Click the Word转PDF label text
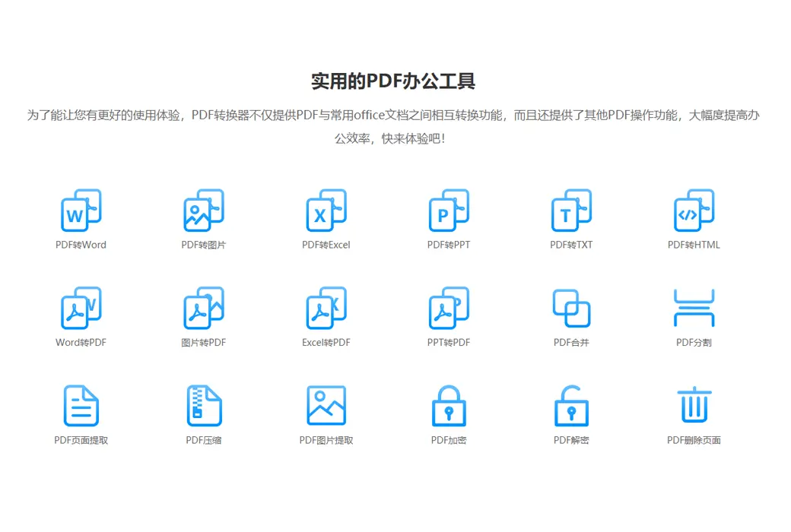This screenshot has height=532, width=791. (81, 343)
